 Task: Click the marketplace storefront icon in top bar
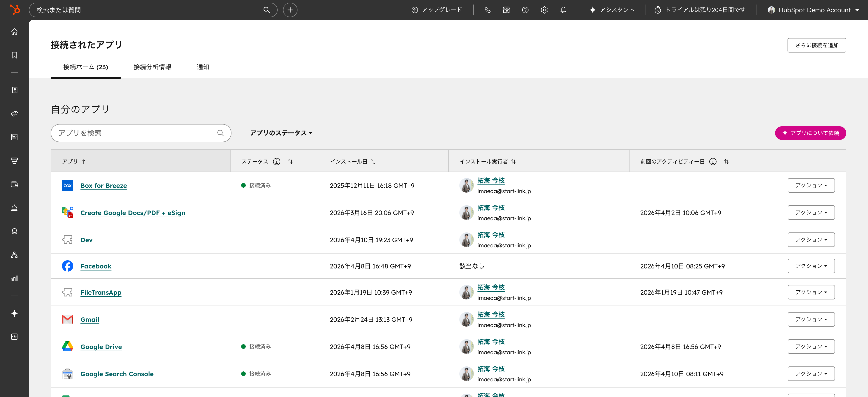(x=506, y=10)
